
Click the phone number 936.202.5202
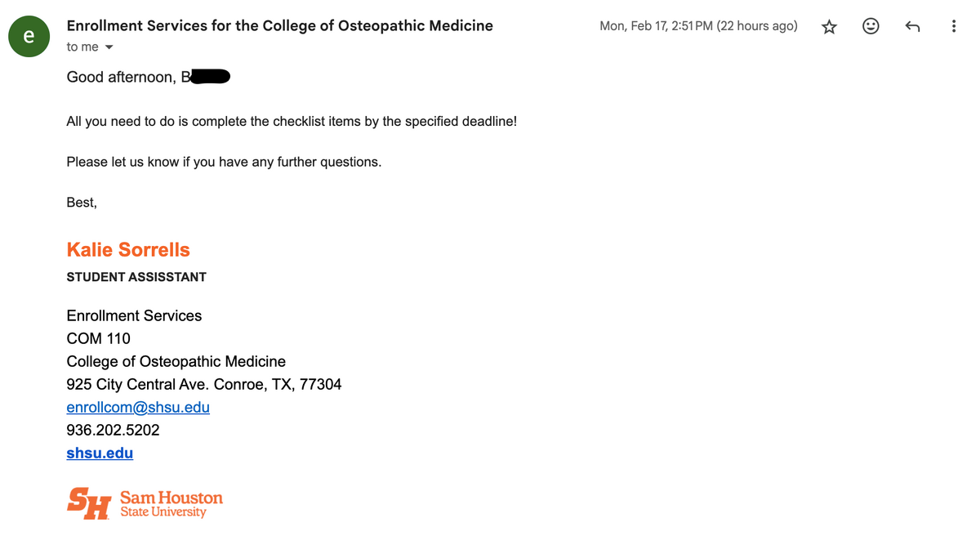[113, 430]
